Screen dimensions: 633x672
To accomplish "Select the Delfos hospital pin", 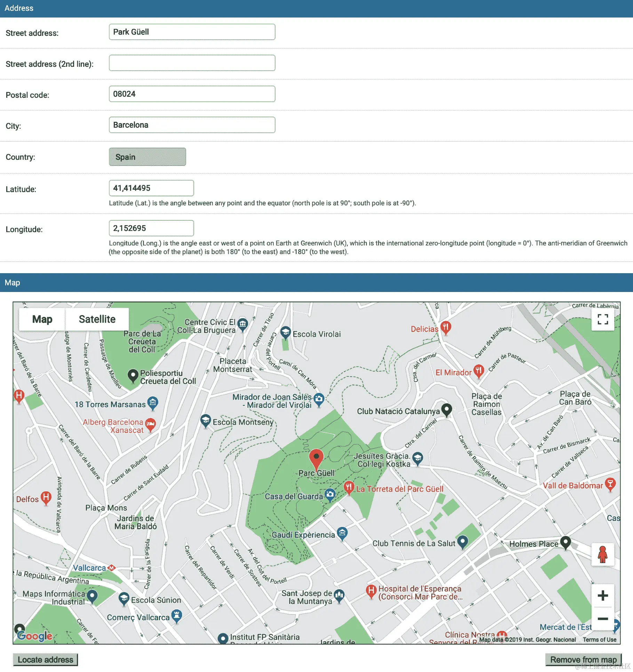I will pyautogui.click(x=46, y=498).
